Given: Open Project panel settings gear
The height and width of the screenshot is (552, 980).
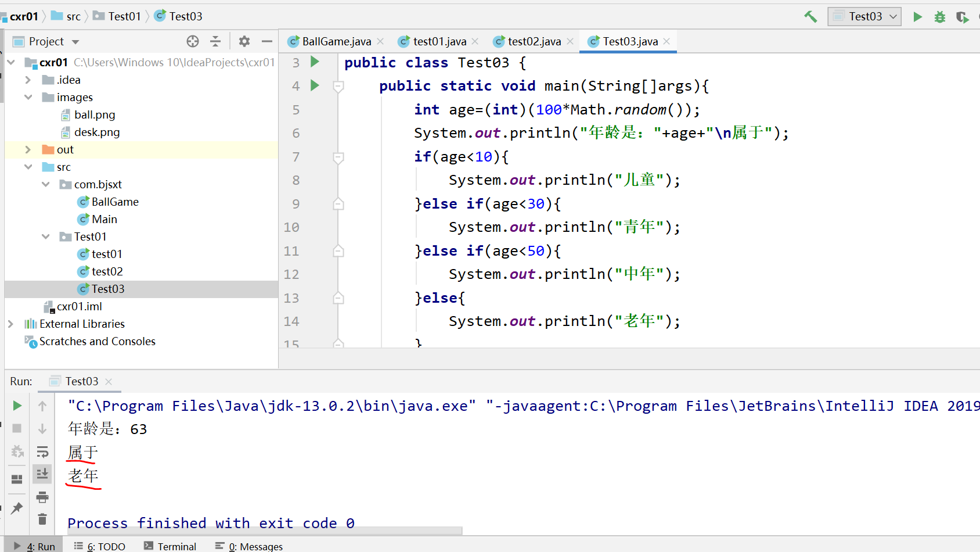Looking at the screenshot, I should 244,41.
